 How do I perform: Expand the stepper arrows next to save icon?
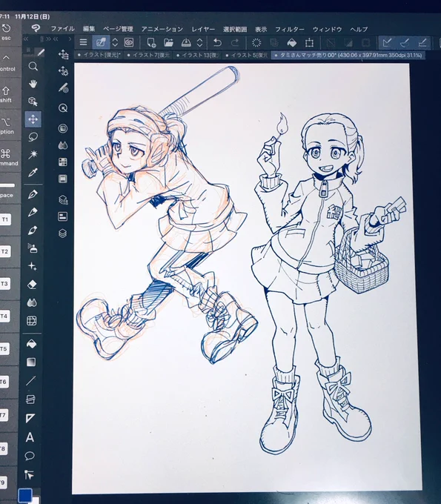[199, 42]
